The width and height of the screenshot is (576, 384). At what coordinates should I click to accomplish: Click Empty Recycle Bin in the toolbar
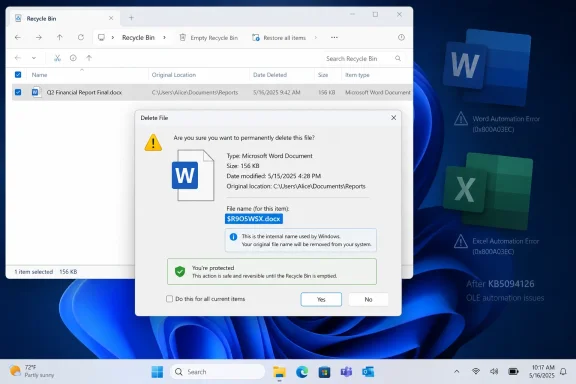point(209,38)
